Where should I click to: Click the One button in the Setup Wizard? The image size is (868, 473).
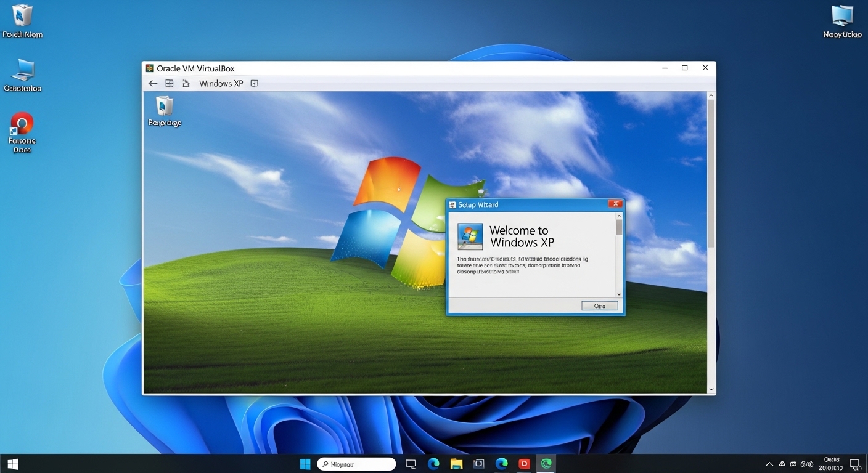pos(599,305)
